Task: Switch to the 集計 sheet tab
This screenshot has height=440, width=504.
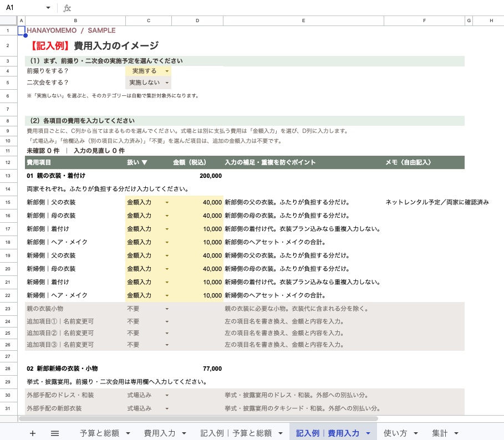Action: [x=440, y=433]
